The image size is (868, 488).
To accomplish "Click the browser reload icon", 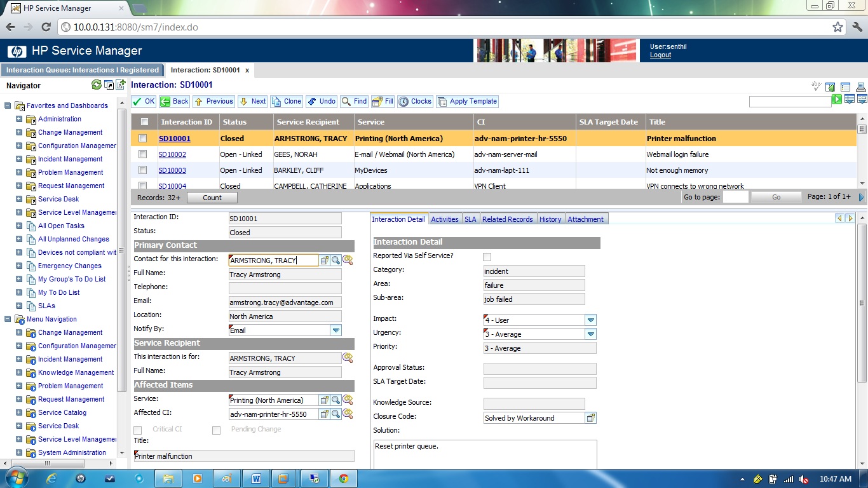I will [x=46, y=27].
